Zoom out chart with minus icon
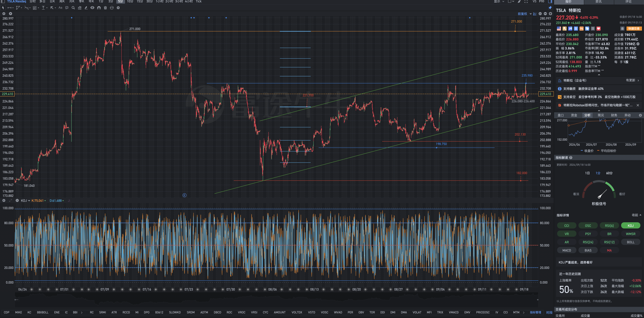The image size is (644, 318). point(545,14)
